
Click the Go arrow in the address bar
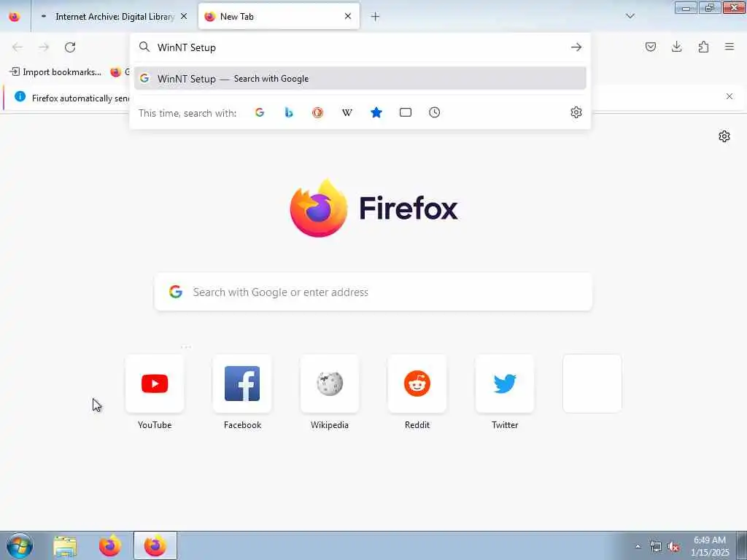576,47
